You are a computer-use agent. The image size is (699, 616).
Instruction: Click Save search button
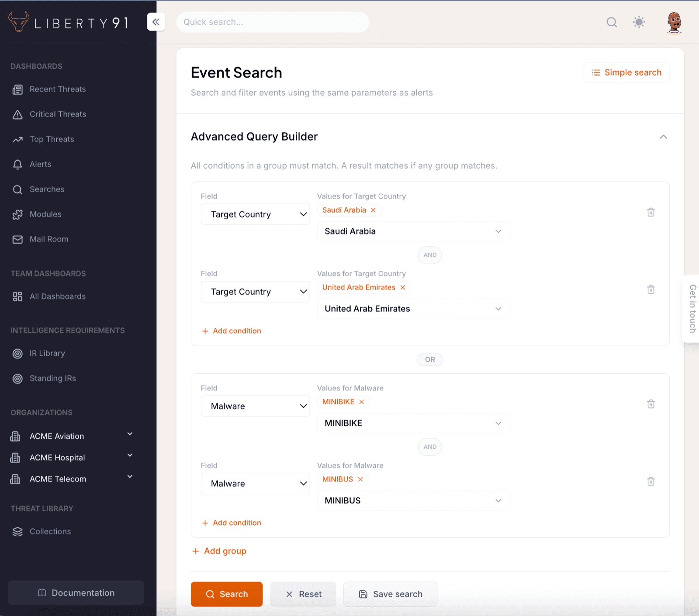[390, 594]
